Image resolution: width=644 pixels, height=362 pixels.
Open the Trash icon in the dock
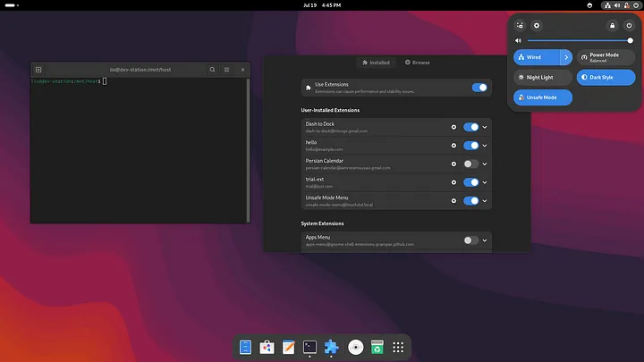[x=377, y=347]
